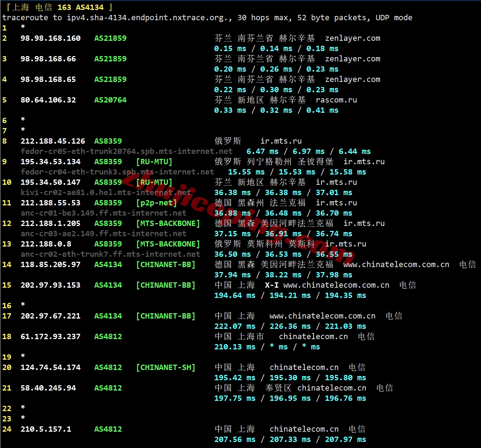This screenshot has height=448, width=481.
Task: Select IP address 58.40.245.94
Action: click(48, 388)
